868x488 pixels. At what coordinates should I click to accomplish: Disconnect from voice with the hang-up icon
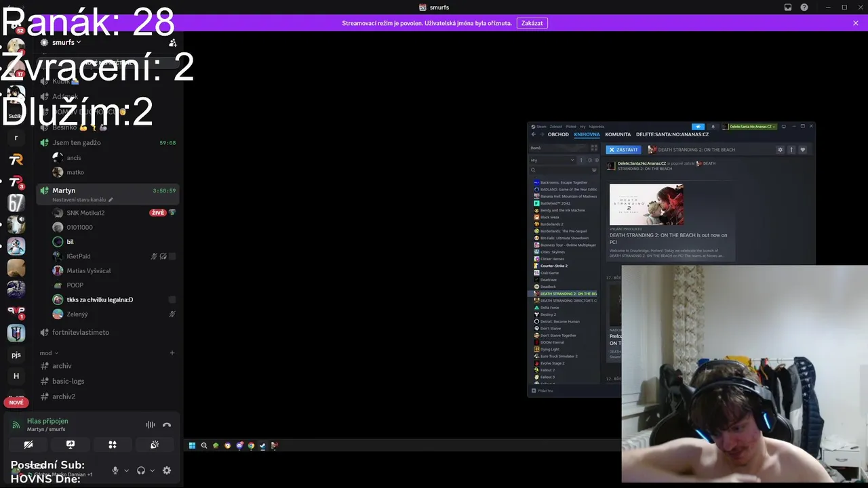pos(167,425)
